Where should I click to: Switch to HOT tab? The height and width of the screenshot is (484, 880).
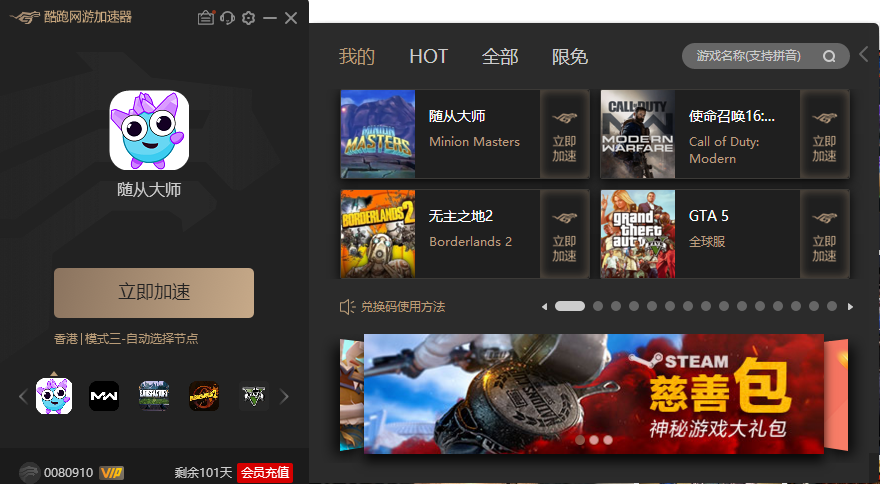428,56
